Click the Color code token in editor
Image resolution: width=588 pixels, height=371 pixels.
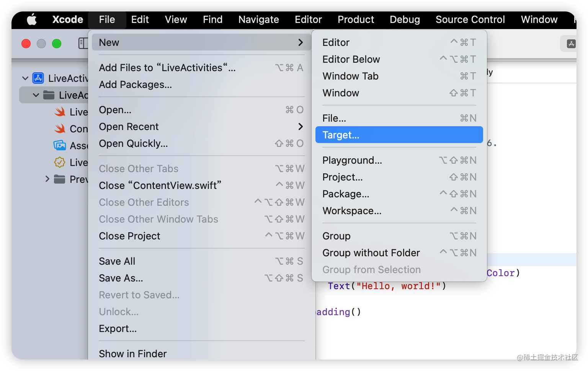coord(501,273)
